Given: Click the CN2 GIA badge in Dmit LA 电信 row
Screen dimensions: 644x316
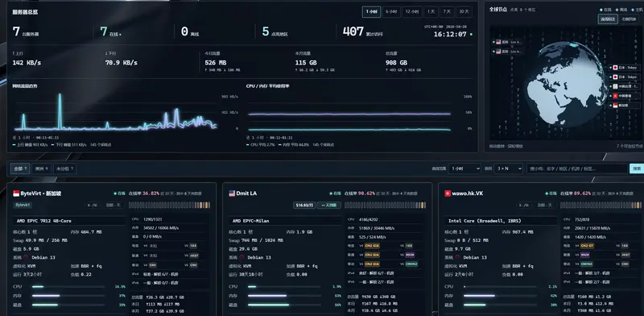Looking at the screenshot, I should click(x=372, y=246).
